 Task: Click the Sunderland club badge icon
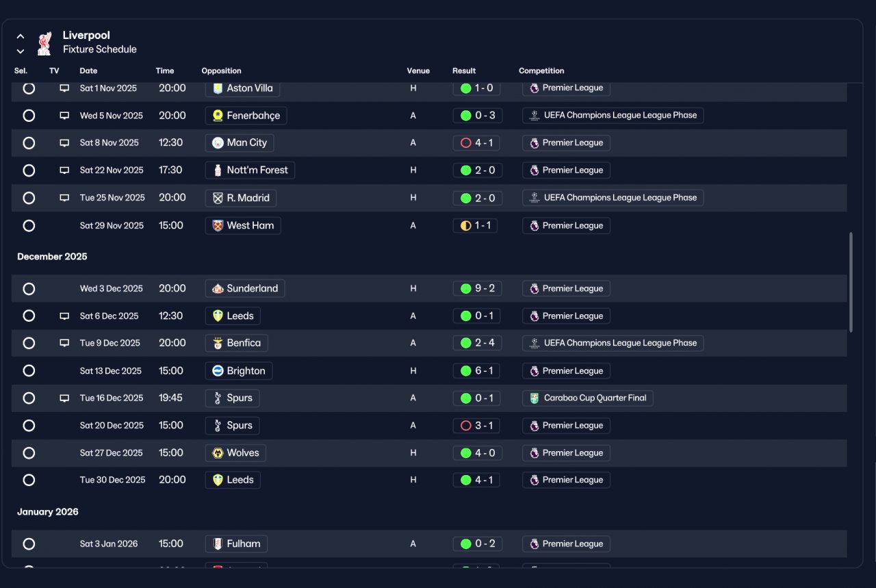(x=218, y=288)
